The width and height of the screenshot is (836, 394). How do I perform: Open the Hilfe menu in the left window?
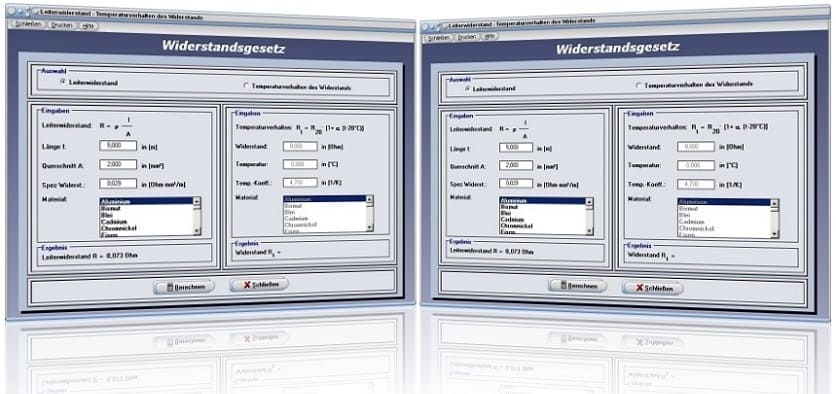[88, 26]
